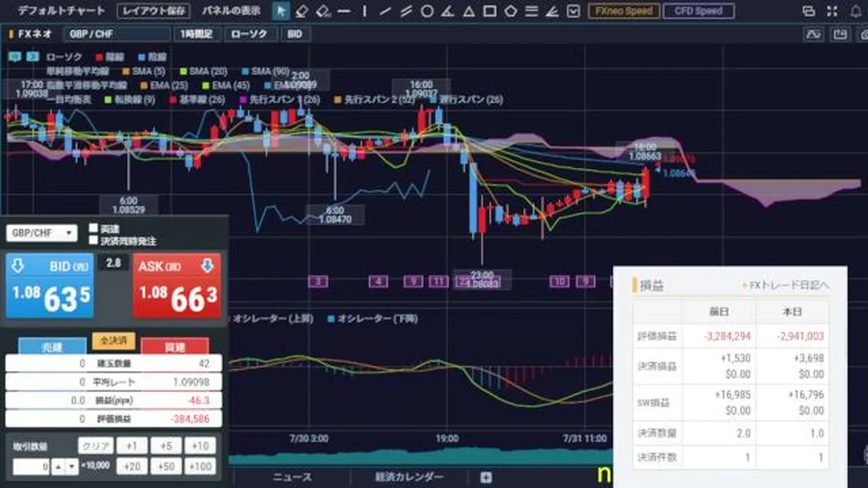The height and width of the screenshot is (488, 868).
Task: Enable the 決済同時発注 checkbox
Action: point(94,240)
